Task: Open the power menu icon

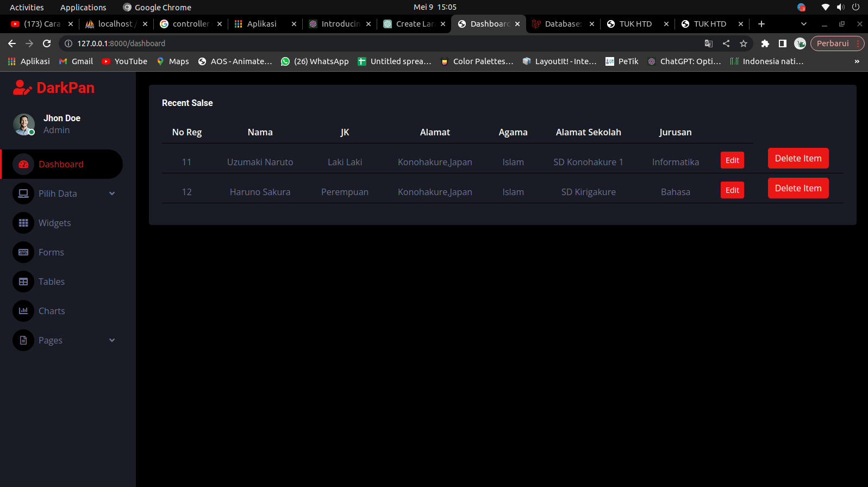Action: (x=855, y=7)
